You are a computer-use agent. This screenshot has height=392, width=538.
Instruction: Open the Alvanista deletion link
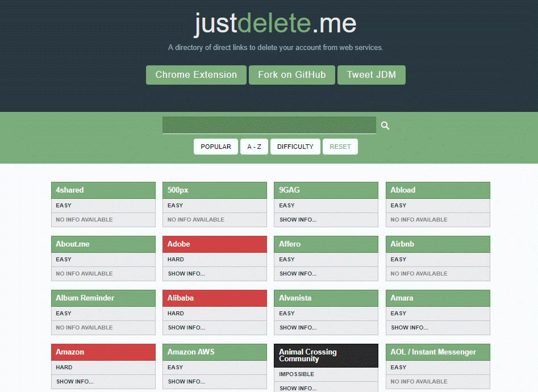coord(326,298)
